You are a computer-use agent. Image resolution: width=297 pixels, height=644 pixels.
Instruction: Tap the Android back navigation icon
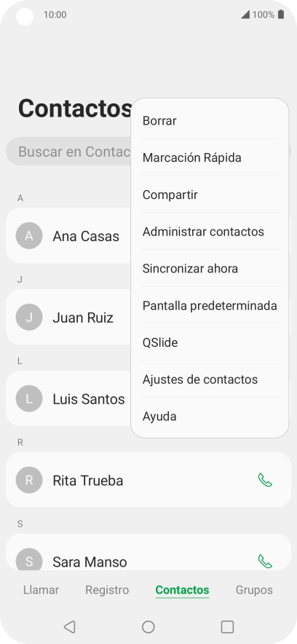click(x=69, y=627)
